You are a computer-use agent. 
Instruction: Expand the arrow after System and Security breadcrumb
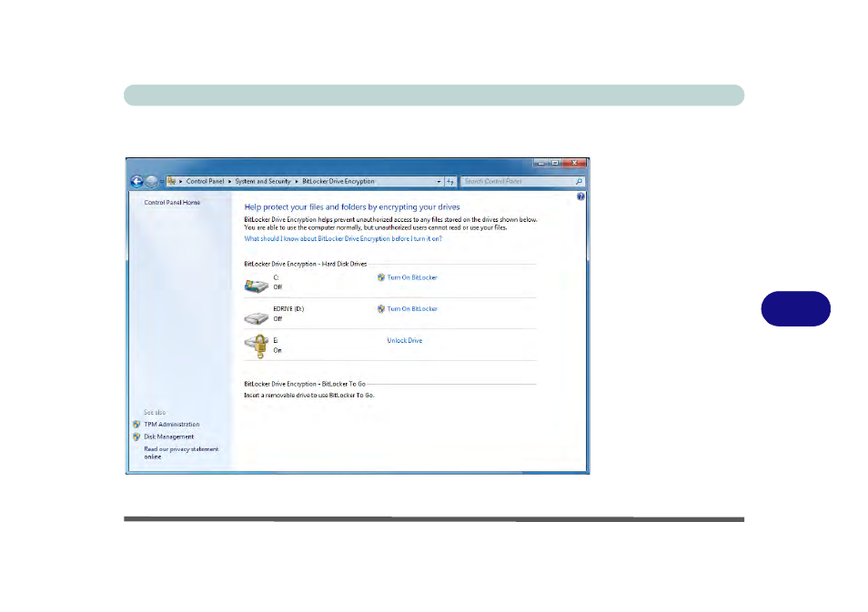[297, 182]
